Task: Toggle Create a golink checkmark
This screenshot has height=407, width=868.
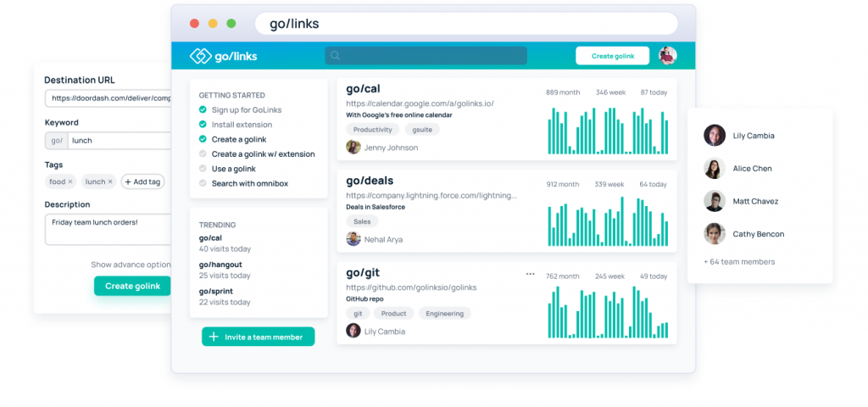Action: pyautogui.click(x=203, y=139)
